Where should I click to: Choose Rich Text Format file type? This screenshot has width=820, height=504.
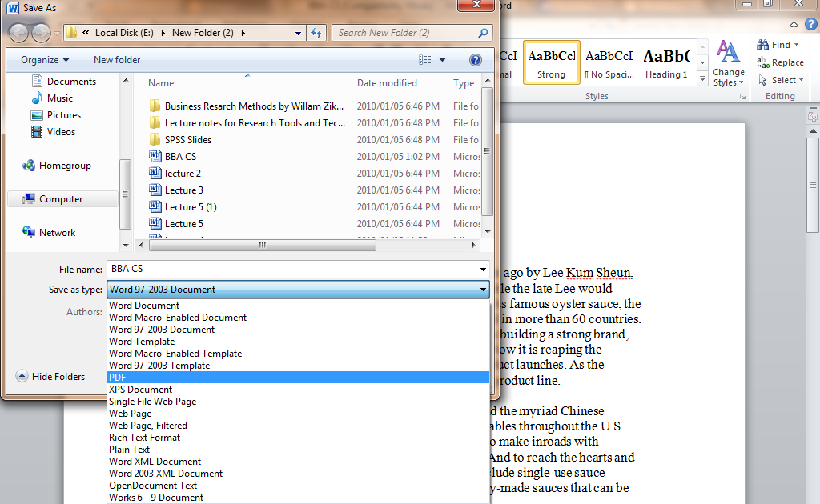(x=298, y=438)
